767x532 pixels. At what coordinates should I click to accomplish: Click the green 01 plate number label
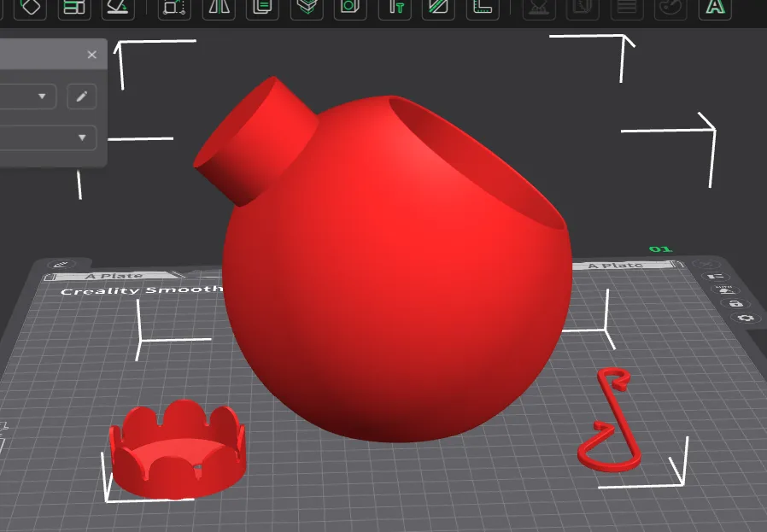tap(660, 249)
